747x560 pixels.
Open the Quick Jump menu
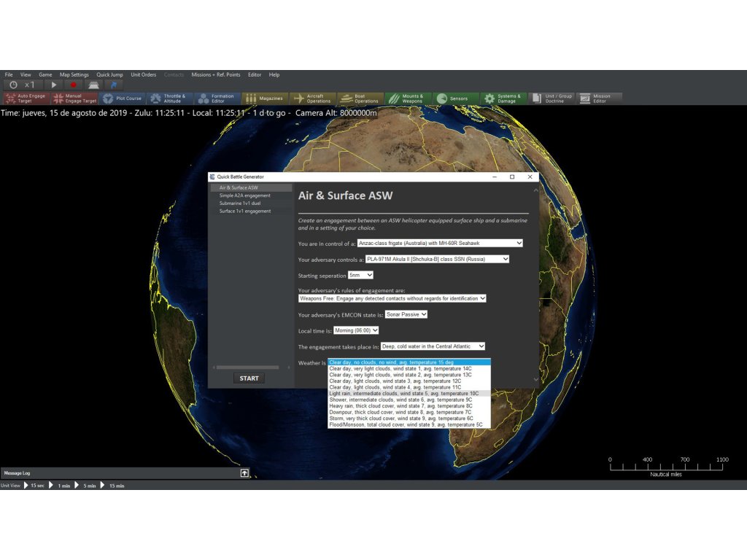pos(109,75)
